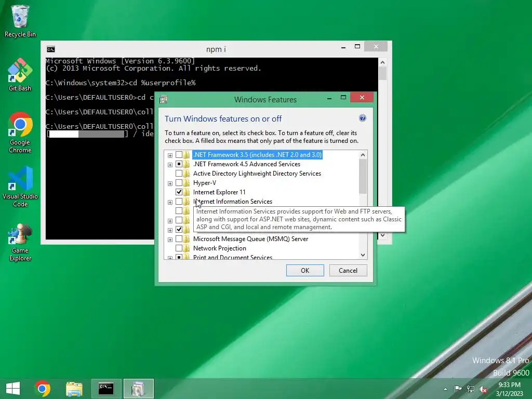Expand Microsoft Message Queue (MSMQ) Server
This screenshot has height=399, width=532.
(170, 240)
